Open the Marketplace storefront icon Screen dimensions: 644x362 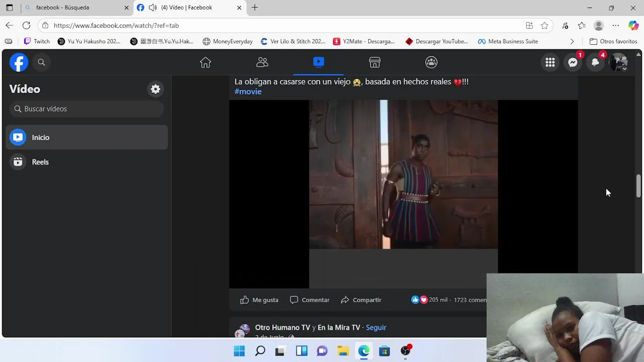pos(375,62)
